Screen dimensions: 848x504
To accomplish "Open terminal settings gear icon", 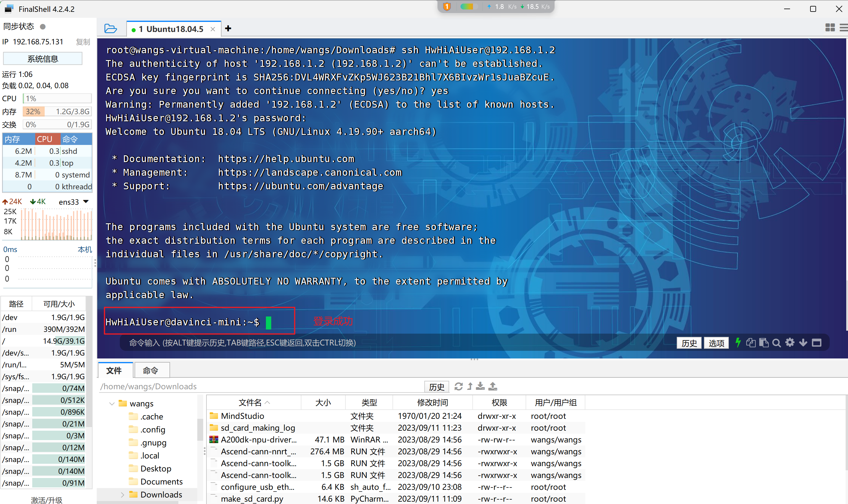I will [x=790, y=342].
